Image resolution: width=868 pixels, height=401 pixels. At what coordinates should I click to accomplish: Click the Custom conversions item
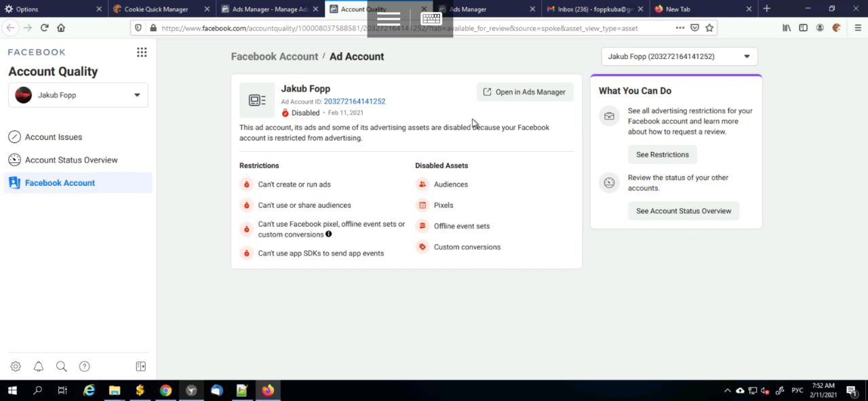point(467,247)
